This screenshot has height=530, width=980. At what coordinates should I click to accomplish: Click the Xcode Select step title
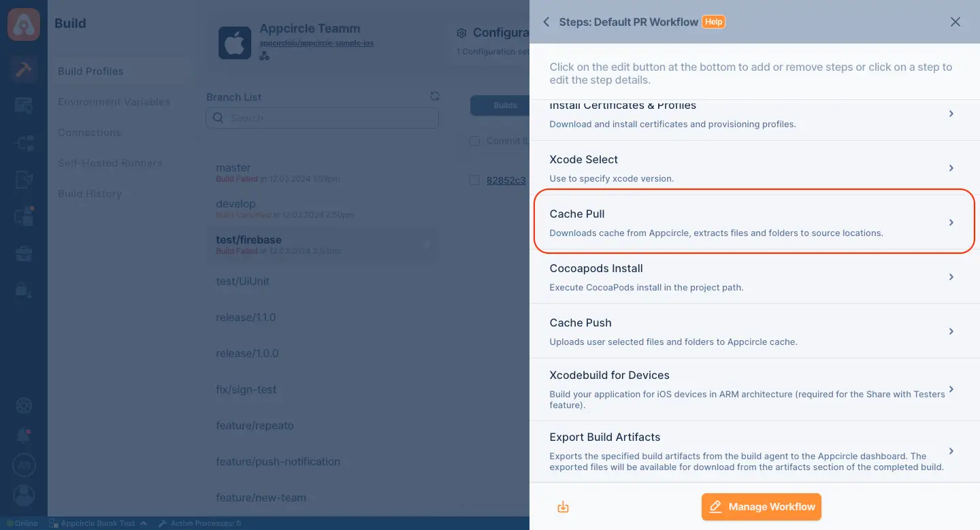pos(584,159)
